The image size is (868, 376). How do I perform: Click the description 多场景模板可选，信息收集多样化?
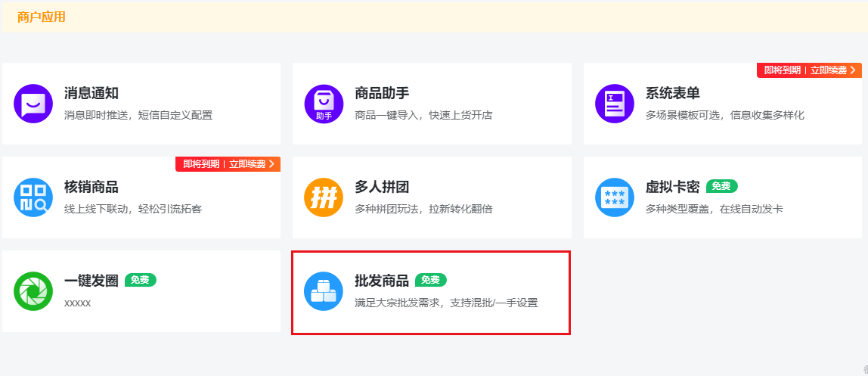724,115
